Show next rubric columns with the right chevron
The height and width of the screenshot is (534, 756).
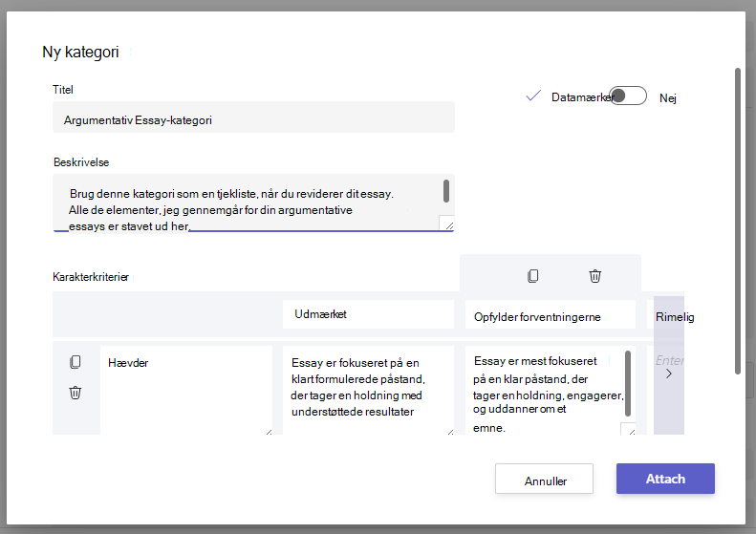pos(669,374)
